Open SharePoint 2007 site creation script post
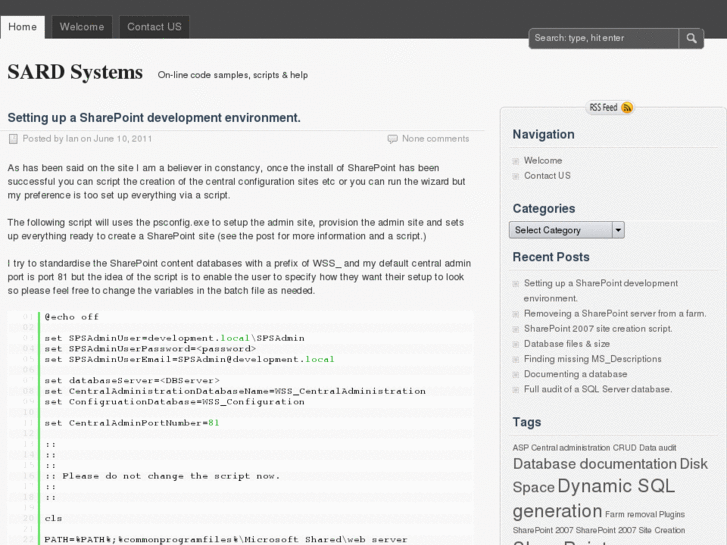The height and width of the screenshot is (545, 727). 597,329
